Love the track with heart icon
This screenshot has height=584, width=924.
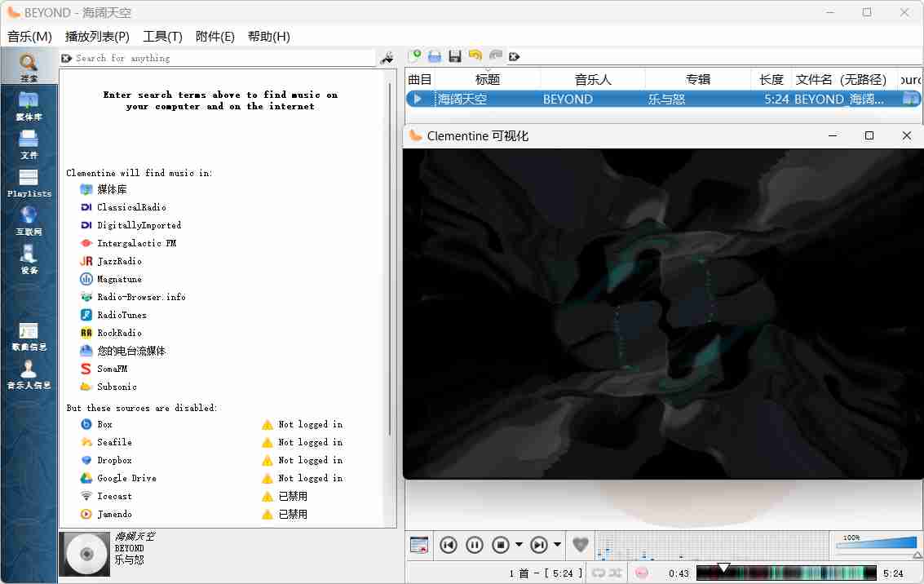(x=580, y=545)
